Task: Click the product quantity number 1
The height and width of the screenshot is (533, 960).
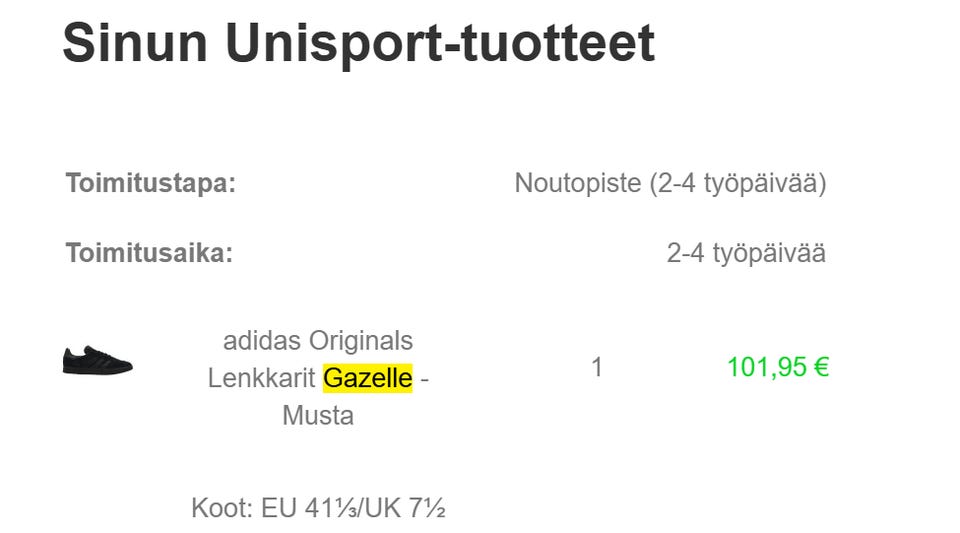Action: click(x=597, y=367)
